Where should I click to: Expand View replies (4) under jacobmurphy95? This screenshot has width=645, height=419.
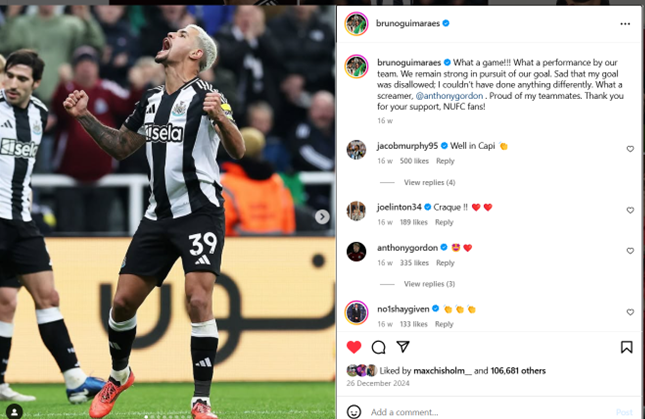point(429,182)
